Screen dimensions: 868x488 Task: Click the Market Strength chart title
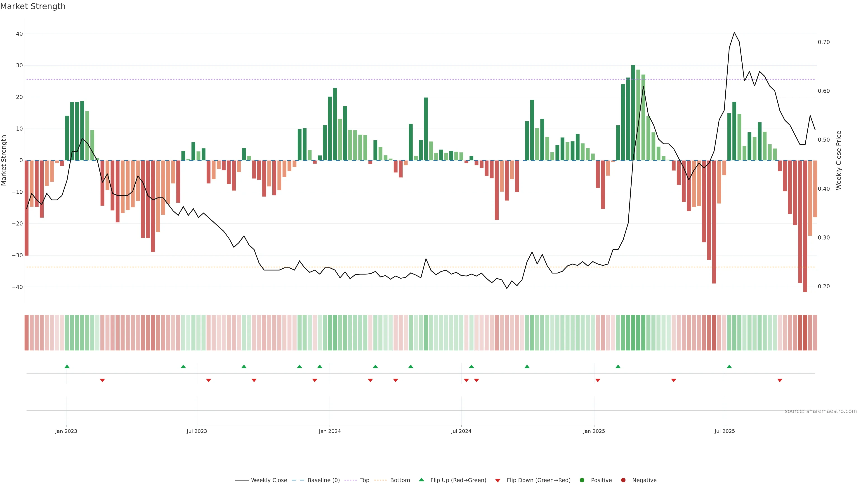point(33,6)
